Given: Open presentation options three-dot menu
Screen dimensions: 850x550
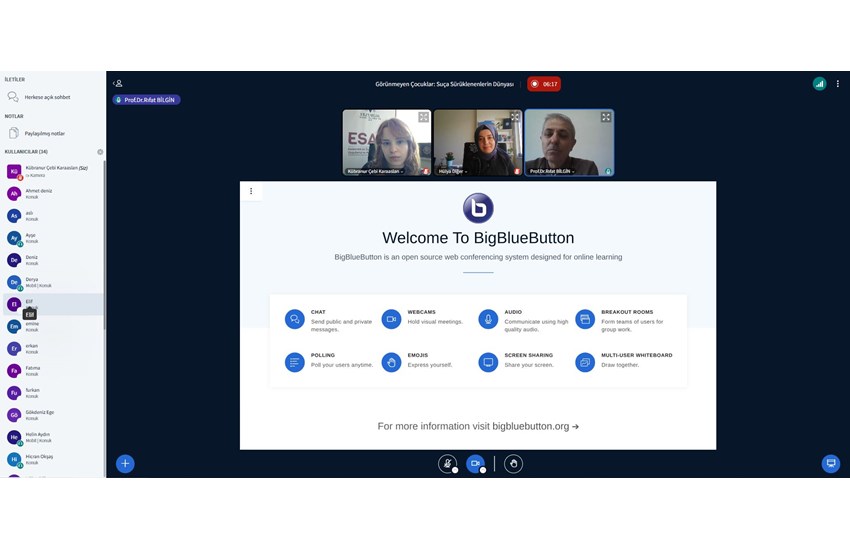Looking at the screenshot, I should (251, 191).
